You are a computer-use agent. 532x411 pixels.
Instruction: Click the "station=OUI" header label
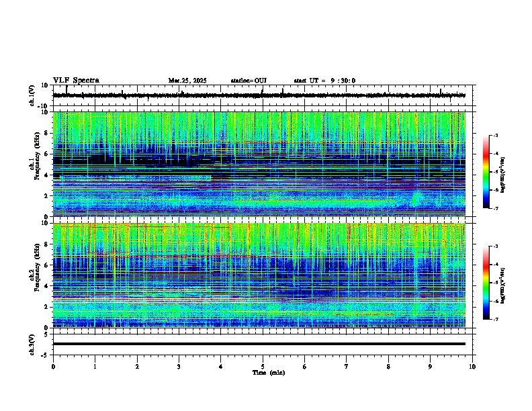pyautogui.click(x=249, y=81)
